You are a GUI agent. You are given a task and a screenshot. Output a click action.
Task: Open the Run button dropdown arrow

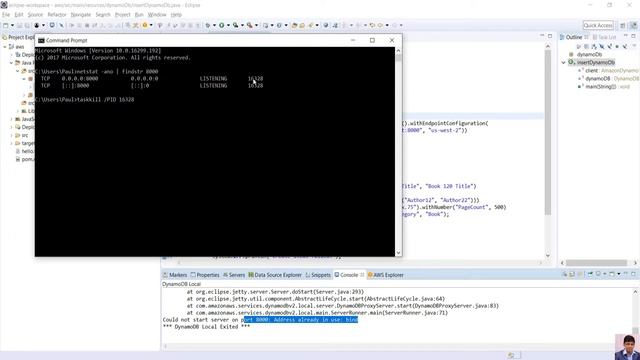228,25
